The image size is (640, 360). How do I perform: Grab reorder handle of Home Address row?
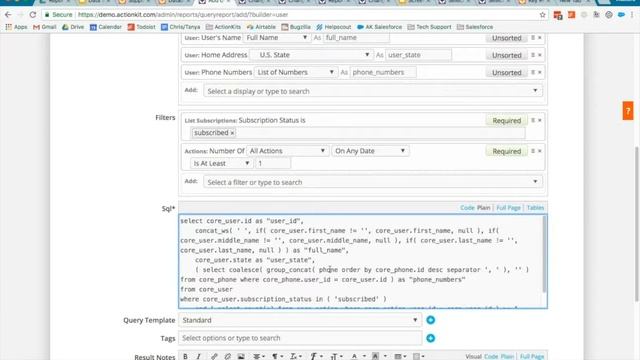[533, 55]
